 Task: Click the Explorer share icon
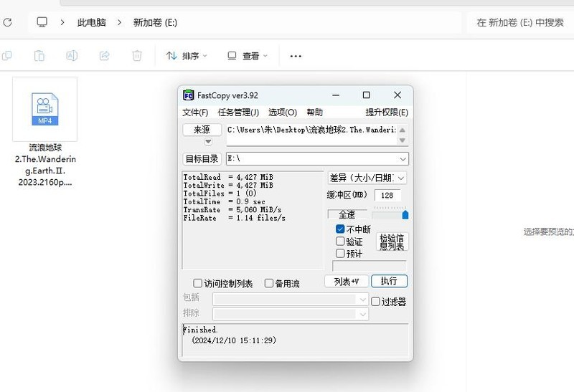coord(104,56)
